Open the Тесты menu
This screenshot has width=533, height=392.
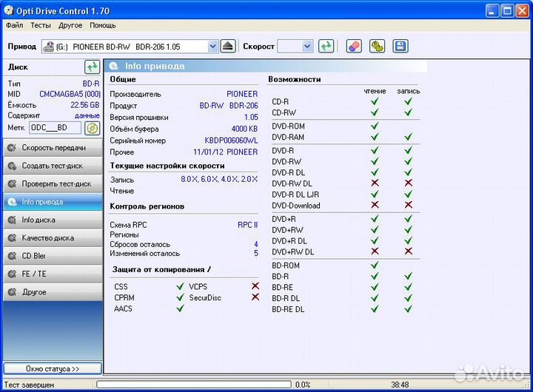[x=41, y=25]
